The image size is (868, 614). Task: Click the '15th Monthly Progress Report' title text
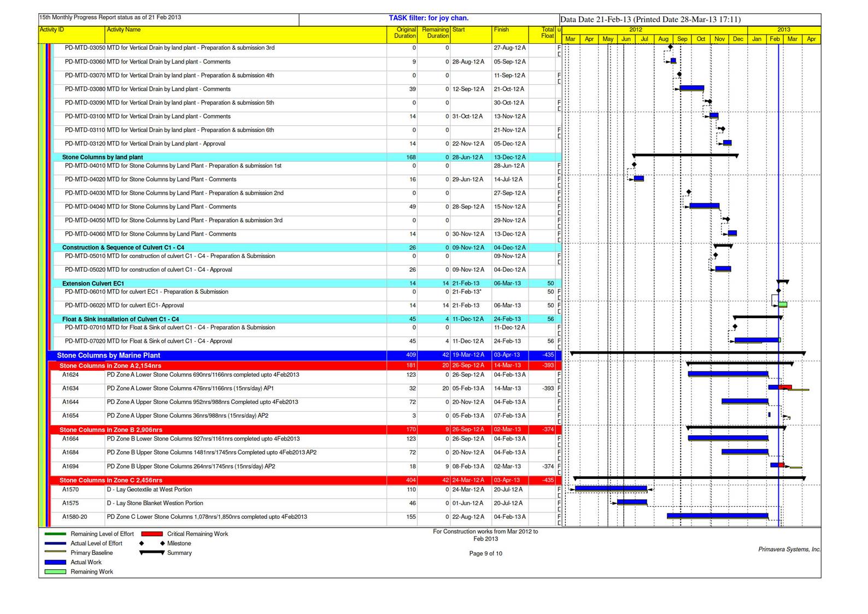click(110, 17)
